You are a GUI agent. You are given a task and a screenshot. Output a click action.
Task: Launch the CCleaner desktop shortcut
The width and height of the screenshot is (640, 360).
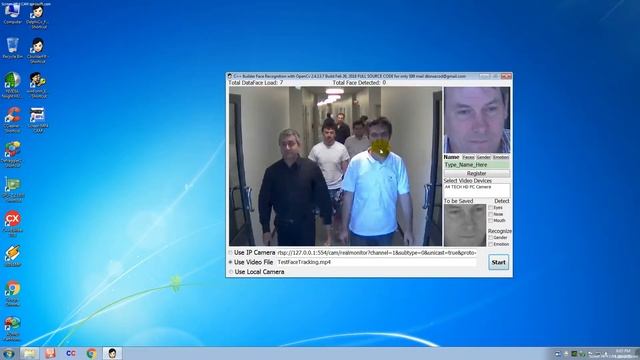[13, 119]
